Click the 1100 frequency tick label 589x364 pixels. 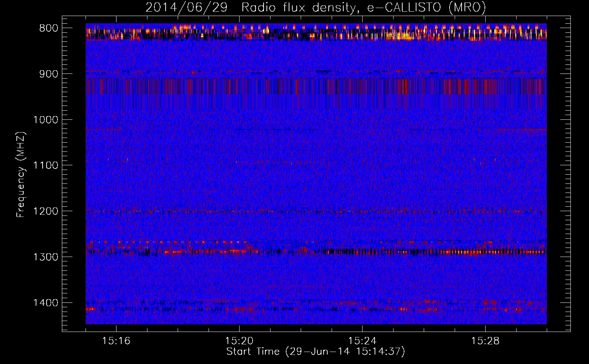click(x=46, y=166)
